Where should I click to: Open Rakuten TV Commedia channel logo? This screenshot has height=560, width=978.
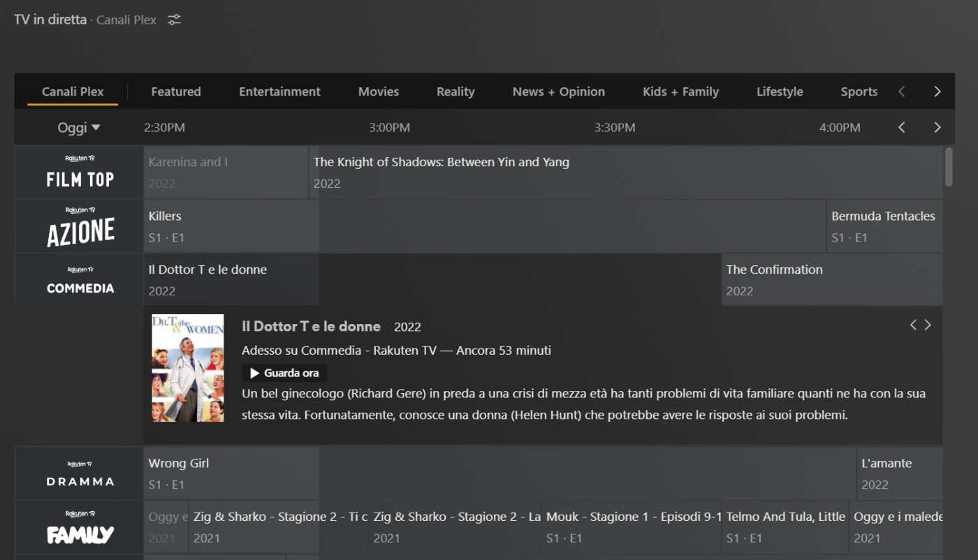coord(80,279)
